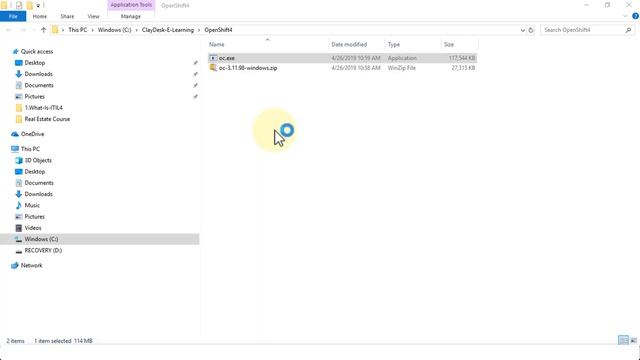Open the Help question mark icon
This screenshot has height=360, width=640.
point(635,16)
